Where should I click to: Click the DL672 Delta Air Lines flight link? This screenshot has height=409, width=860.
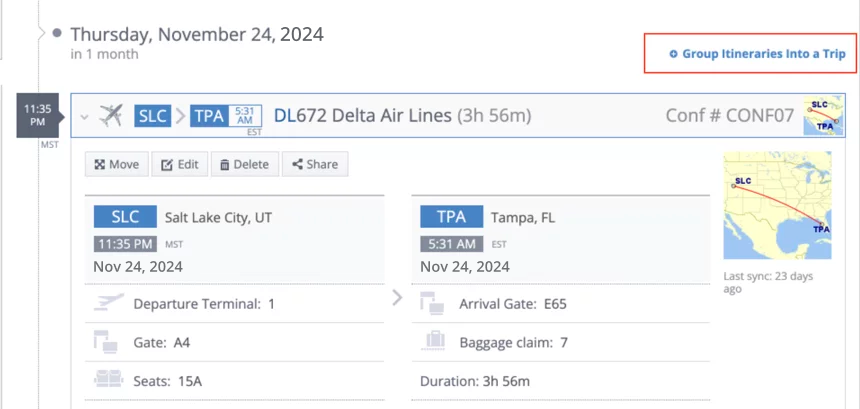(x=362, y=116)
